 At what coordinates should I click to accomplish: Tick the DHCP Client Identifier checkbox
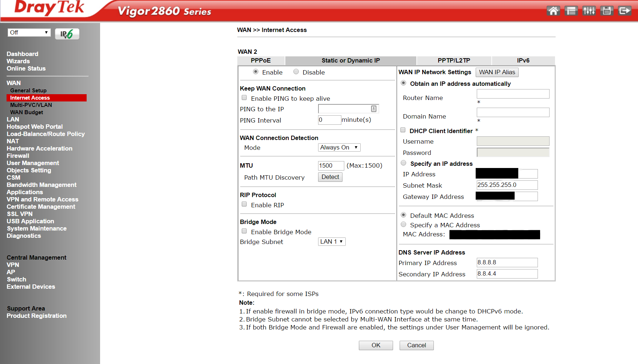pyautogui.click(x=403, y=130)
